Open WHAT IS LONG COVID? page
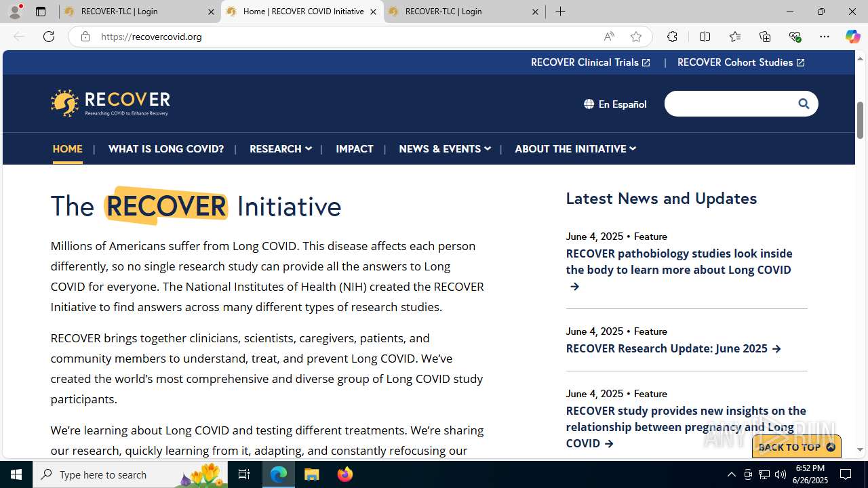The image size is (868, 488). point(166,148)
